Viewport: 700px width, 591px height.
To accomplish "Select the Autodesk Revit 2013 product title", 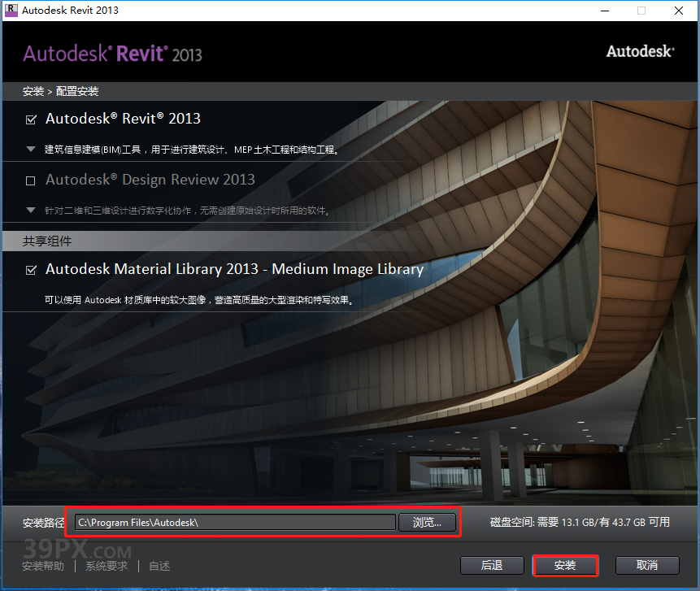I will pos(123,119).
